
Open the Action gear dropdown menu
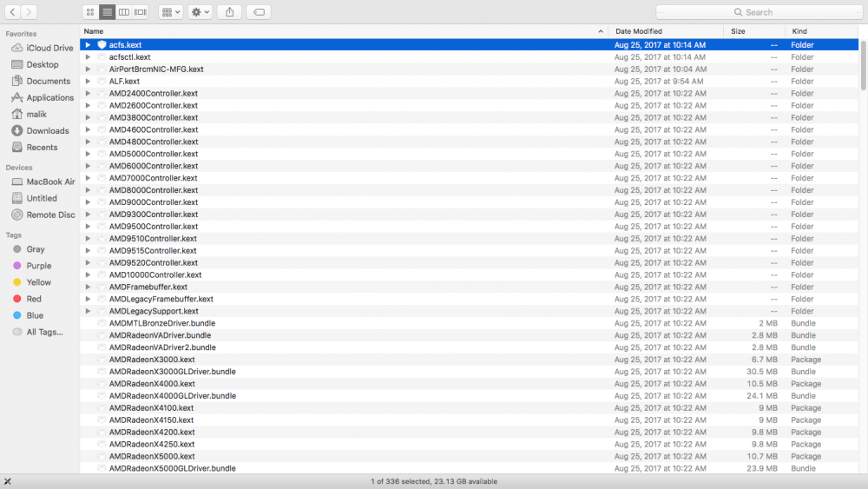[201, 12]
